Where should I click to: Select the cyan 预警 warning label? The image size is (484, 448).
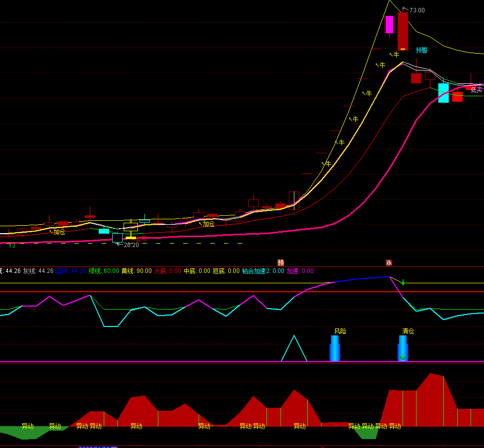tap(421, 50)
